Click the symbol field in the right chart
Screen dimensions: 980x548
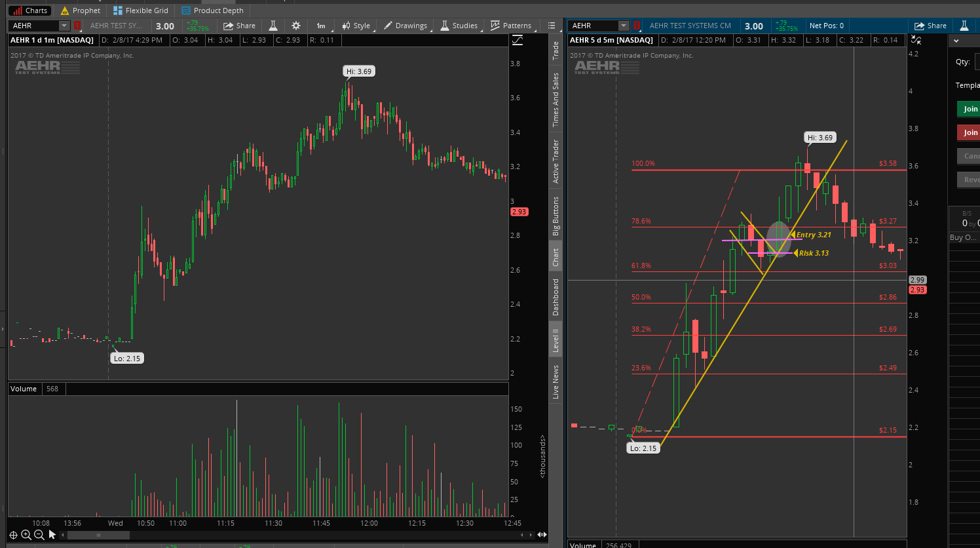(x=594, y=26)
